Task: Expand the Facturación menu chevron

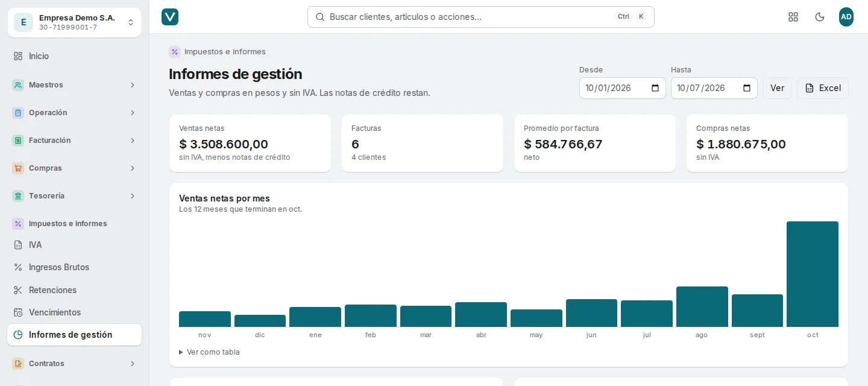Action: coord(133,141)
